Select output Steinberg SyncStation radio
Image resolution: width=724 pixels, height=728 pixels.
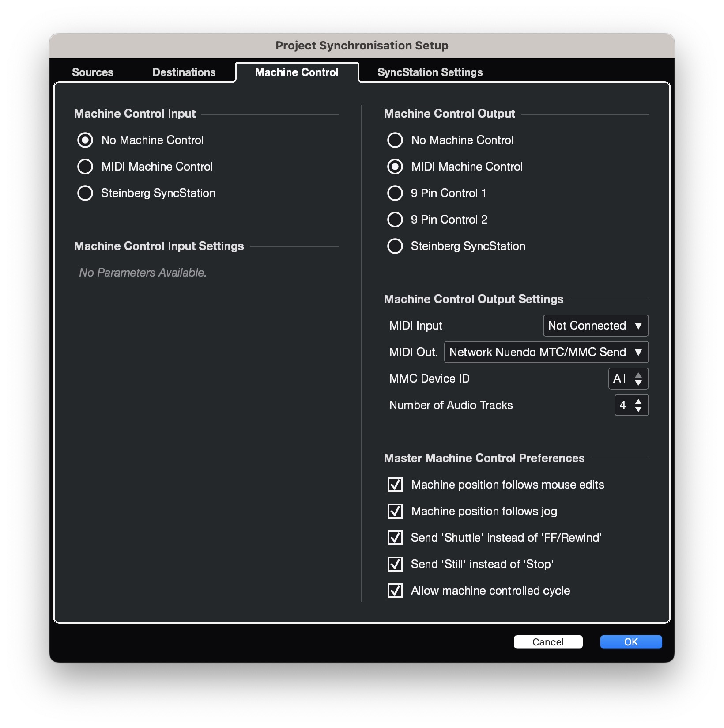coord(395,246)
